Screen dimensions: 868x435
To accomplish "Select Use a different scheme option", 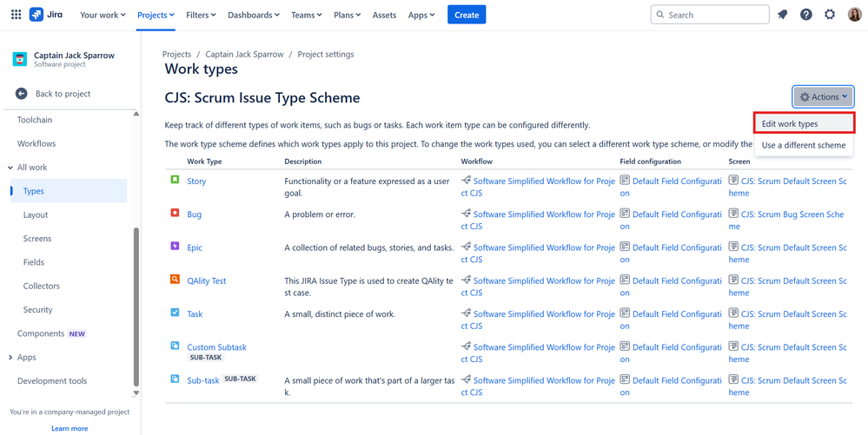I will coord(803,145).
